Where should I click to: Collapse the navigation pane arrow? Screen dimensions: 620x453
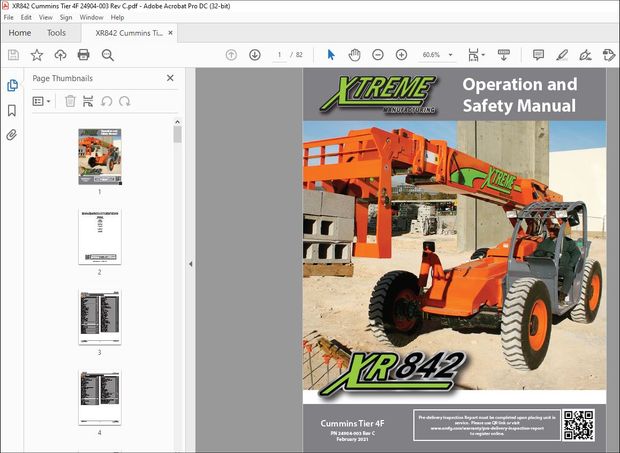pyautogui.click(x=191, y=264)
